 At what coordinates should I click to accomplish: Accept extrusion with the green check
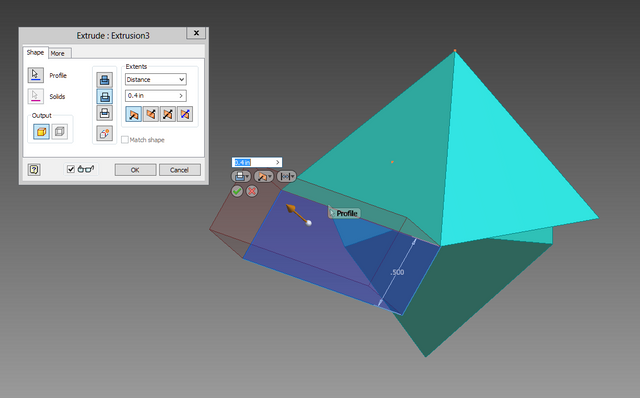pos(237,191)
